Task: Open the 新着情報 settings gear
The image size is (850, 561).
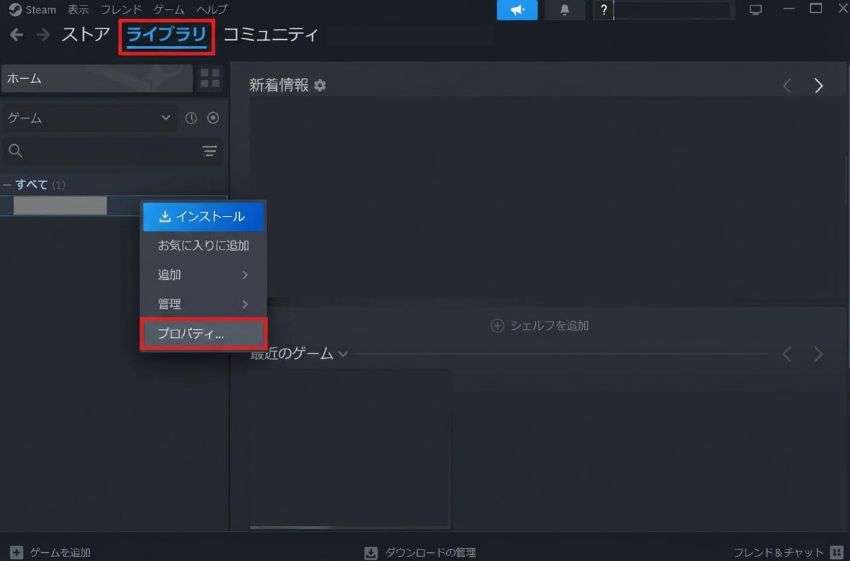Action: pyautogui.click(x=320, y=86)
